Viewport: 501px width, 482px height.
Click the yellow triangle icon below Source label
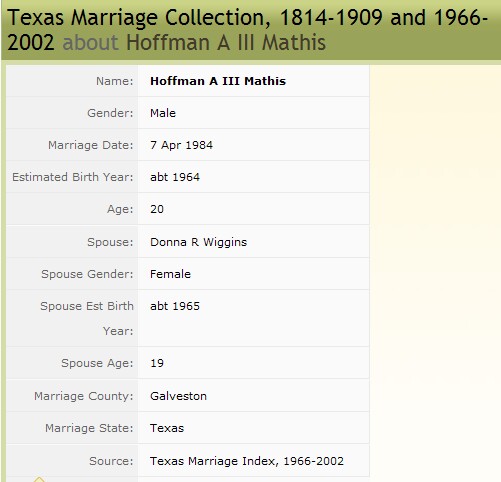(x=39, y=479)
